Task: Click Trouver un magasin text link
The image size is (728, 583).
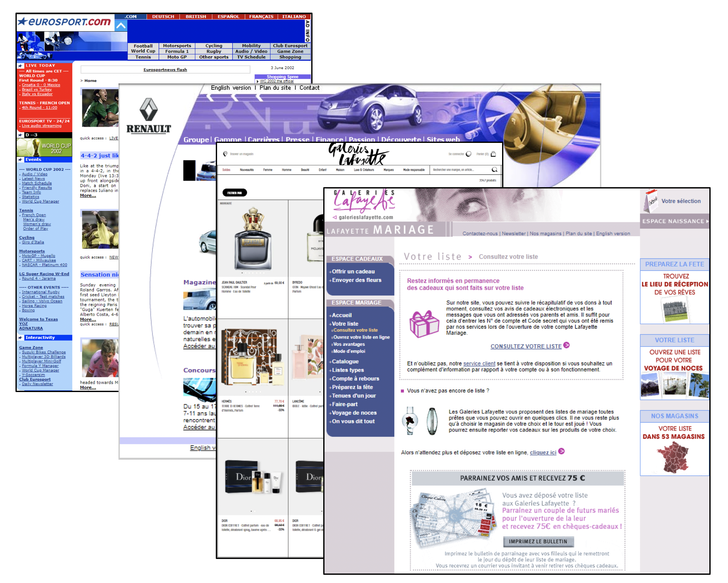Action: [241, 154]
